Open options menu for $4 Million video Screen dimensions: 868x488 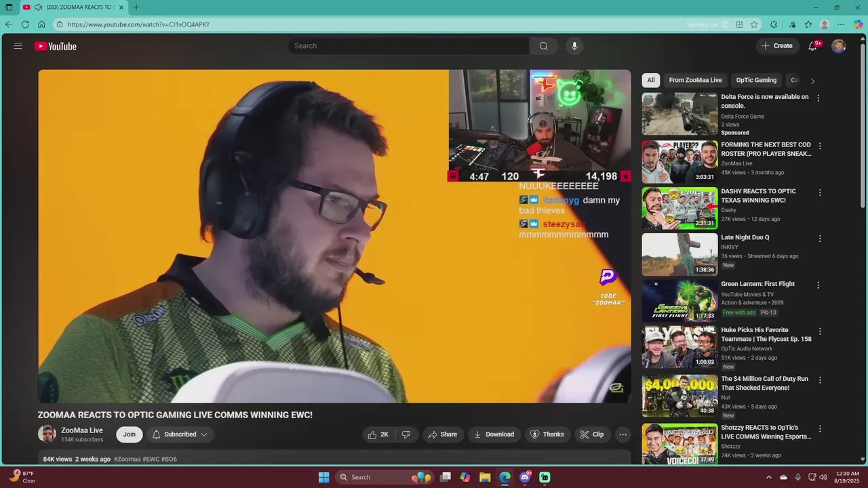tap(820, 380)
